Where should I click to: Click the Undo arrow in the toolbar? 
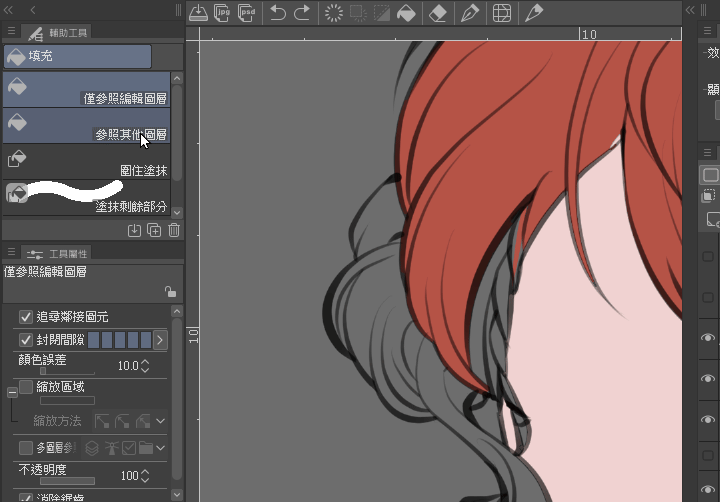pyautogui.click(x=279, y=13)
